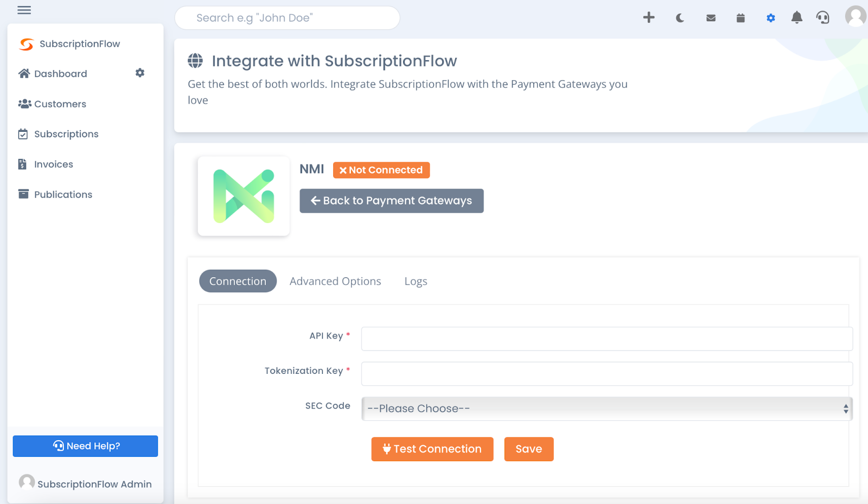The image size is (868, 504).
Task: Click the Publications archive box icon
Action: (x=23, y=194)
